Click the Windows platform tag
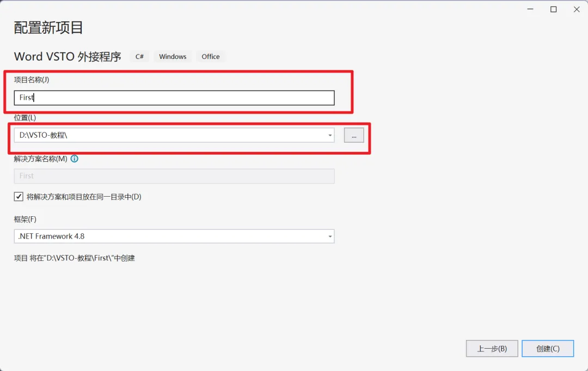 (x=173, y=57)
